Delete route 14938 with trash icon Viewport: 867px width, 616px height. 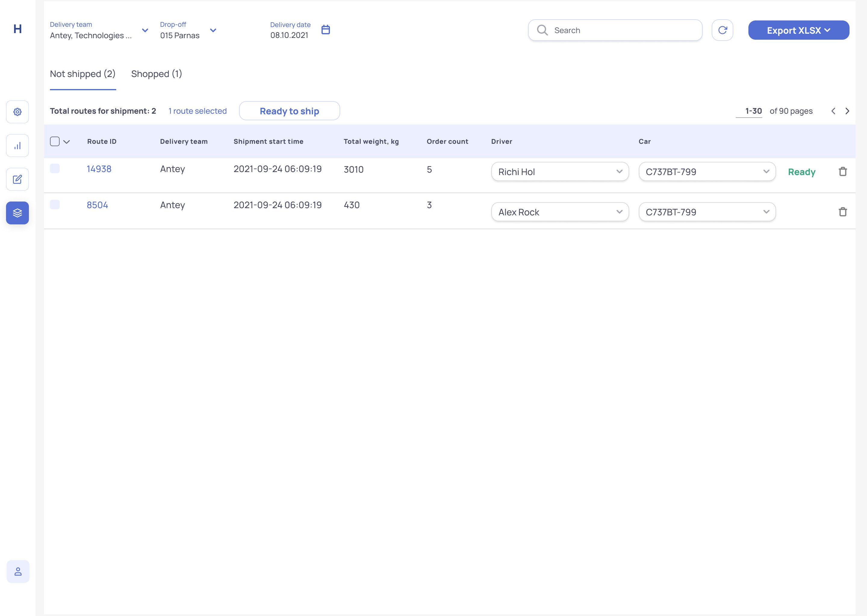click(842, 172)
